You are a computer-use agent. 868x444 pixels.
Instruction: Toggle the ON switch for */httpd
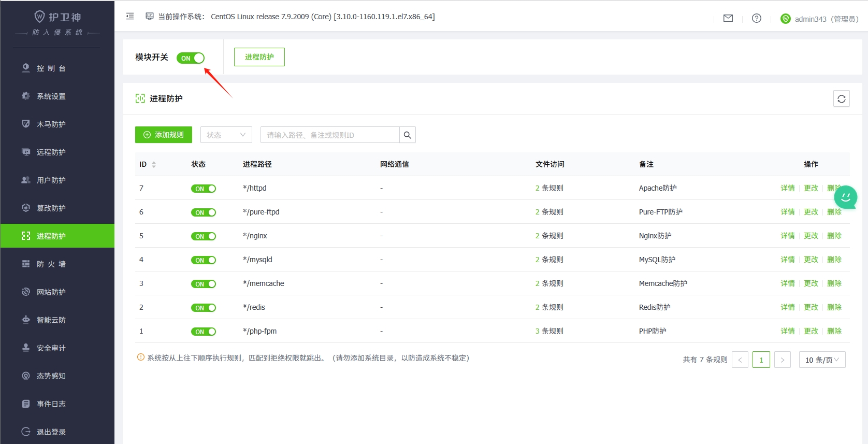tap(204, 189)
